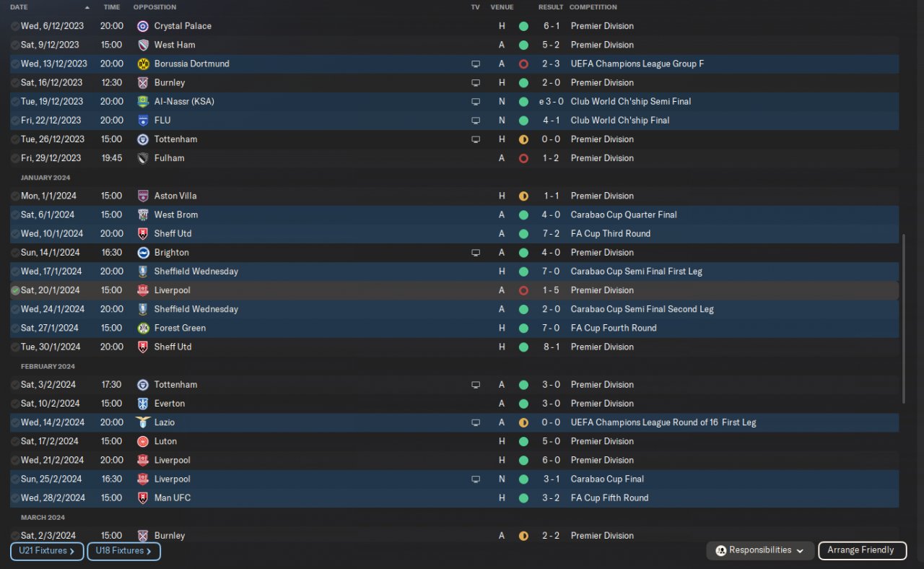Sort by the Date column header
The image size is (924, 569).
click(x=19, y=7)
